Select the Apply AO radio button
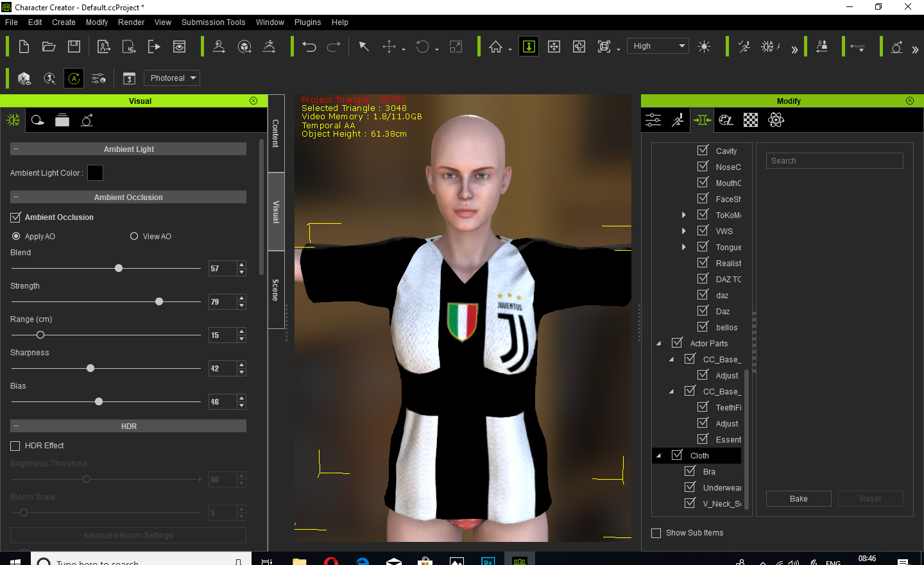Image resolution: width=924 pixels, height=565 pixels. pos(16,236)
